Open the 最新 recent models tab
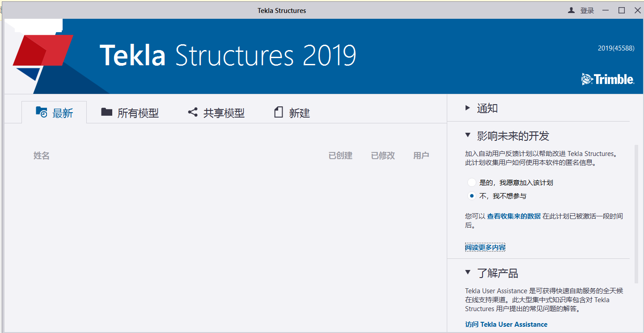This screenshot has height=333, width=644. pos(54,113)
